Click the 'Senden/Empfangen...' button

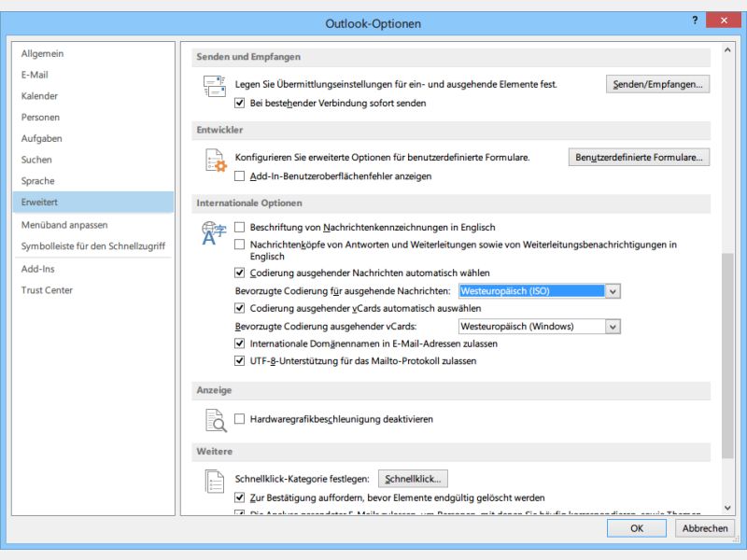pos(657,84)
